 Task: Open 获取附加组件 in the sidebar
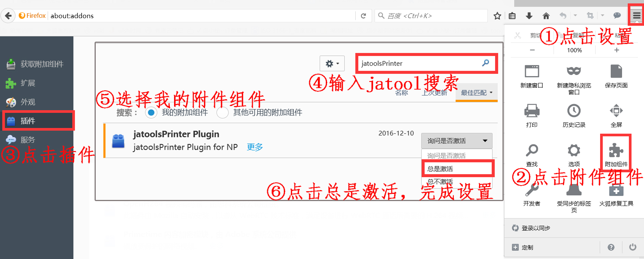pos(37,64)
